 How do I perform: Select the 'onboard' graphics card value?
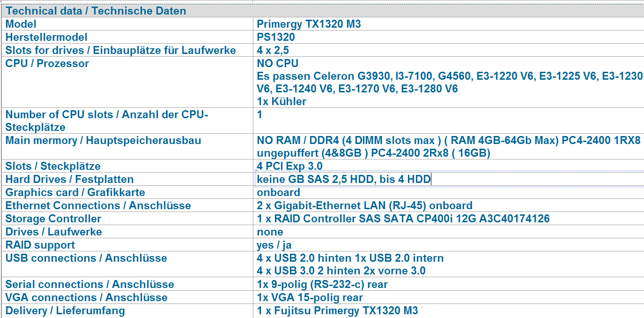tap(278, 192)
